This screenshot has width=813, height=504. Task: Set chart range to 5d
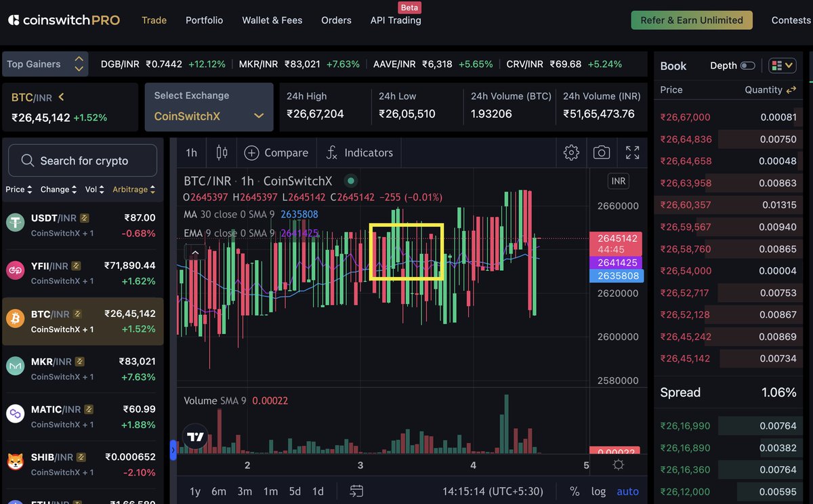pos(295,491)
